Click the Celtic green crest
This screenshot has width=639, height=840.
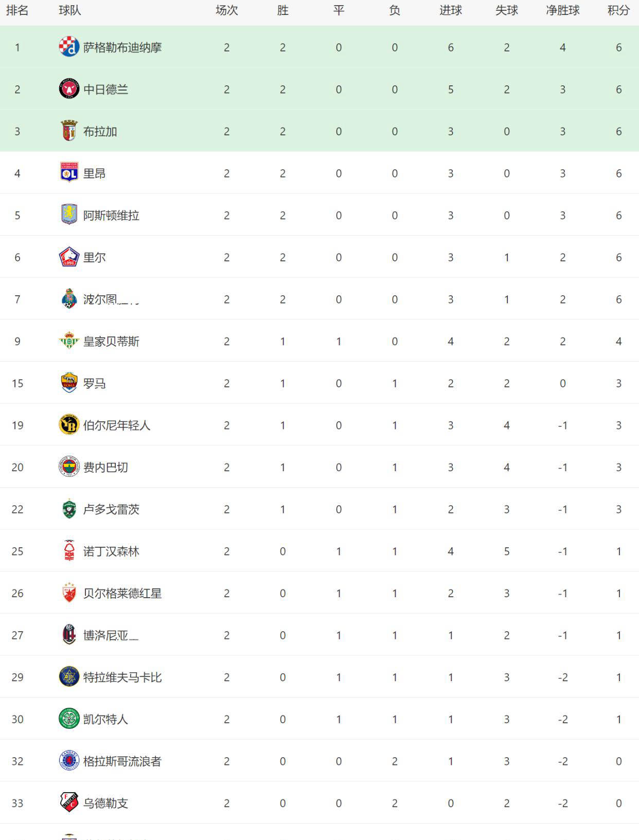click(x=69, y=719)
